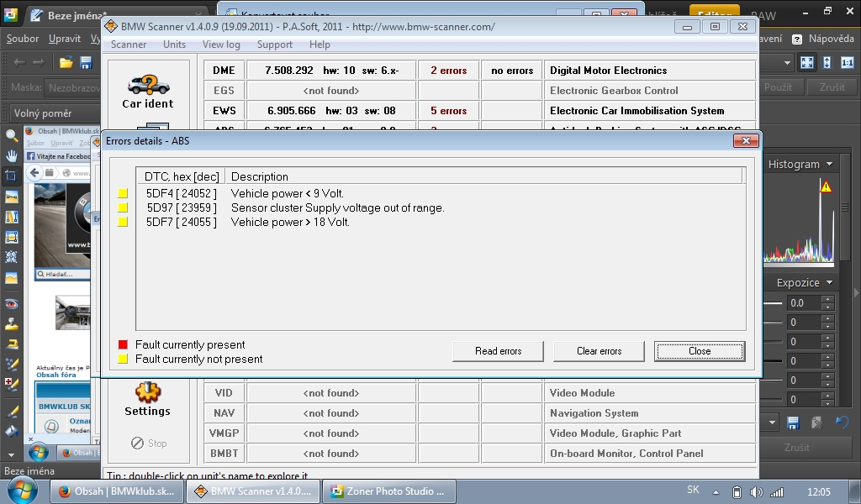Open the View log menu

221,45
